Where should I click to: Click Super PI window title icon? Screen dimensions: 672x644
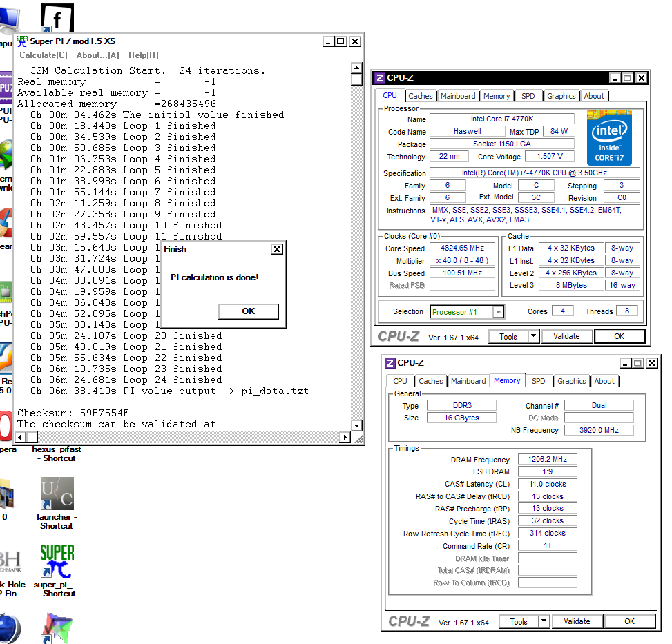tap(22, 41)
